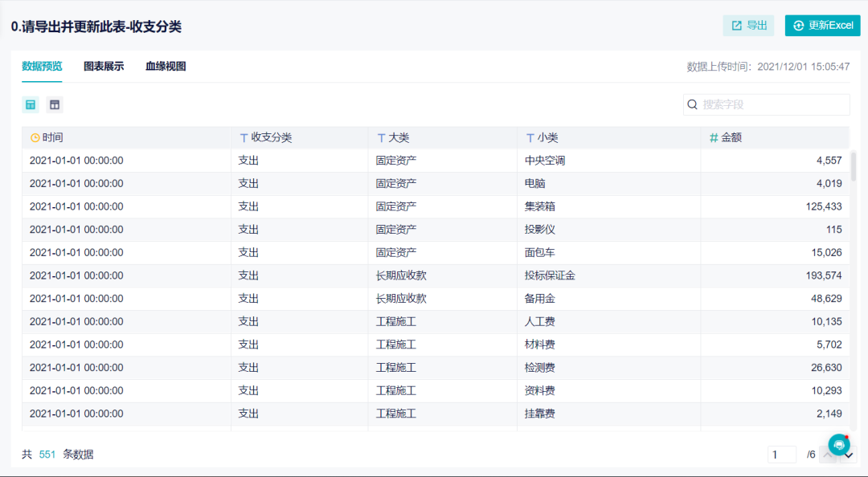Image resolution: width=868 pixels, height=477 pixels.
Task: Click the table's vertical scrollbar
Action: point(854,167)
